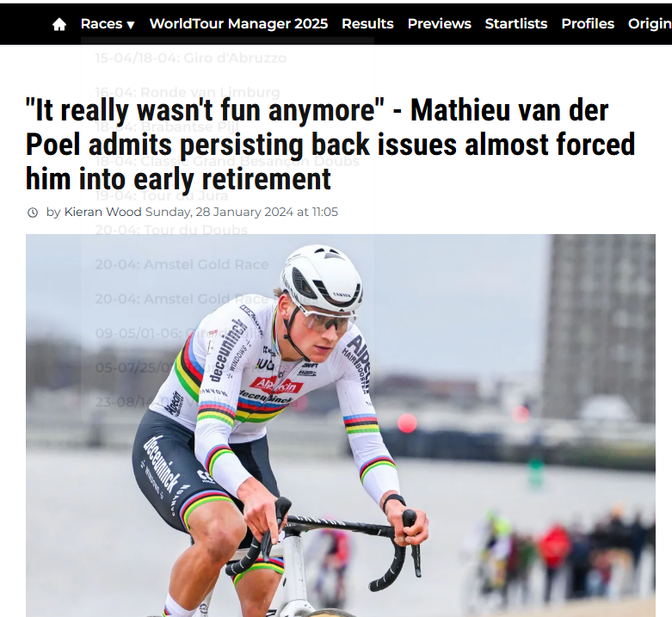Click the article headline about van der Poel
The height and width of the screenshot is (617, 672).
pos(330,145)
